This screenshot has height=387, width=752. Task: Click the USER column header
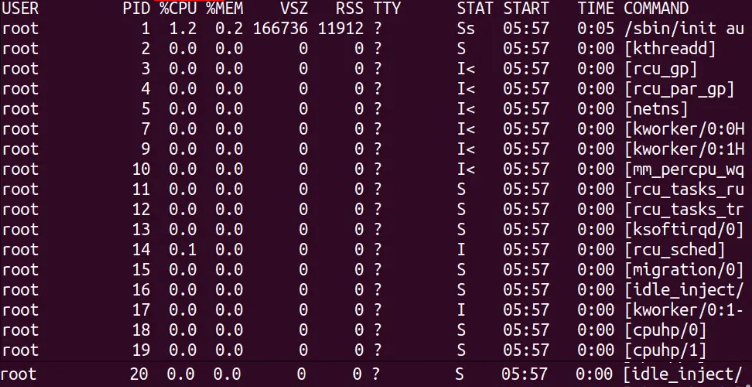[x=20, y=8]
